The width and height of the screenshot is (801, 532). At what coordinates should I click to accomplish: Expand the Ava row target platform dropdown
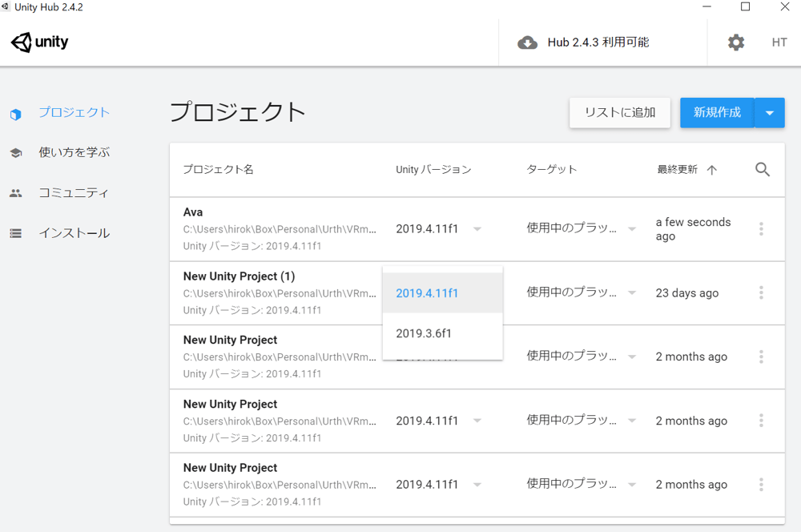point(632,229)
